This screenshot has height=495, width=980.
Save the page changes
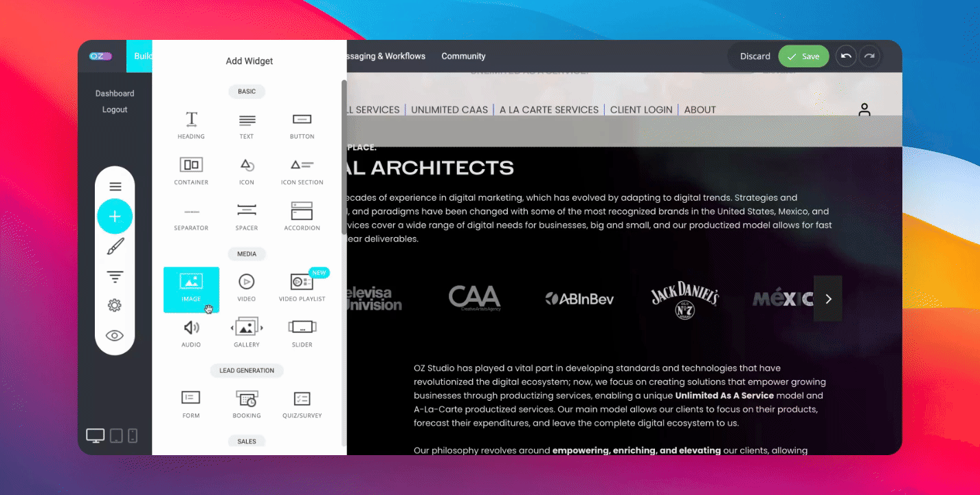[804, 56]
